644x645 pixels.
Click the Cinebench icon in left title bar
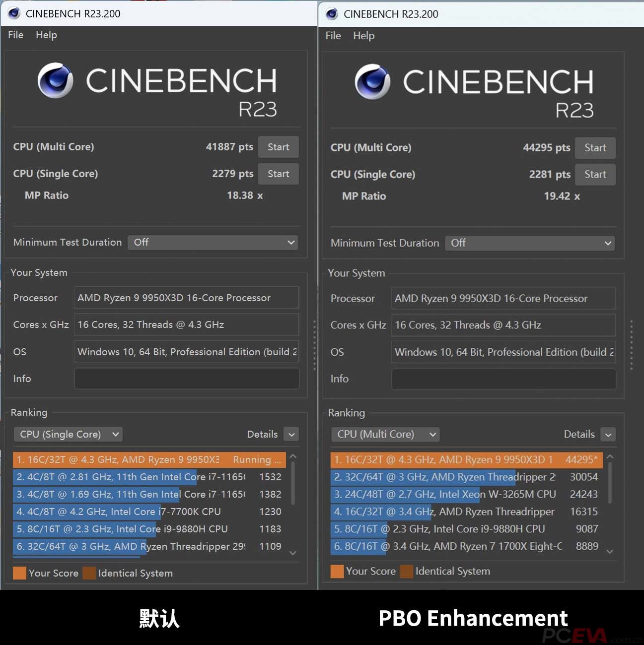pos(14,13)
